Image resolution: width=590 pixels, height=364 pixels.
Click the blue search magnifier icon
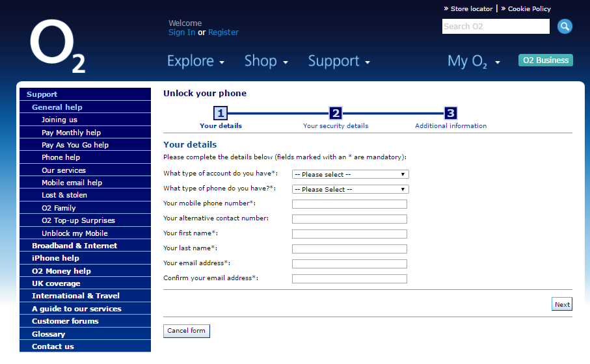[565, 26]
